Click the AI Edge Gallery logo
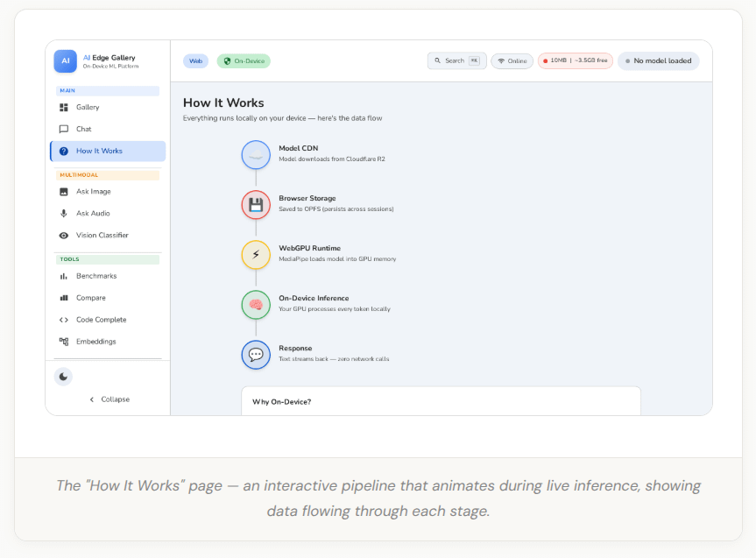Viewport: 756px width, 558px height. click(x=65, y=61)
